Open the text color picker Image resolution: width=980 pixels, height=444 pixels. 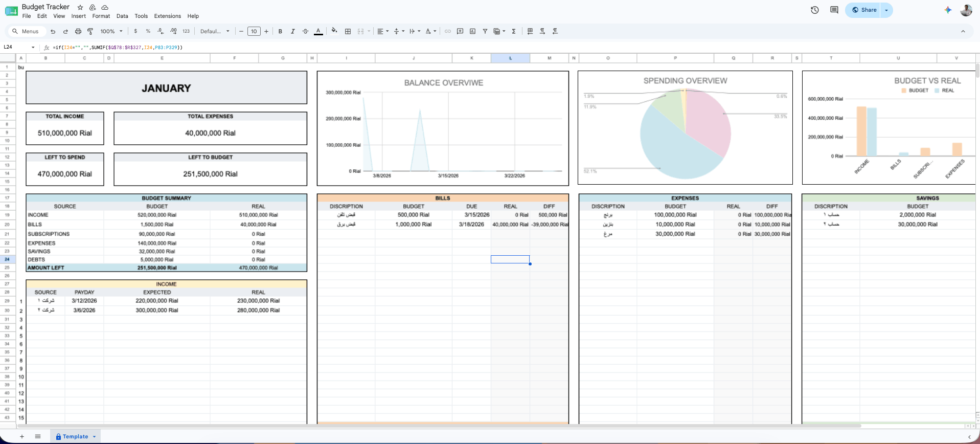(x=318, y=31)
